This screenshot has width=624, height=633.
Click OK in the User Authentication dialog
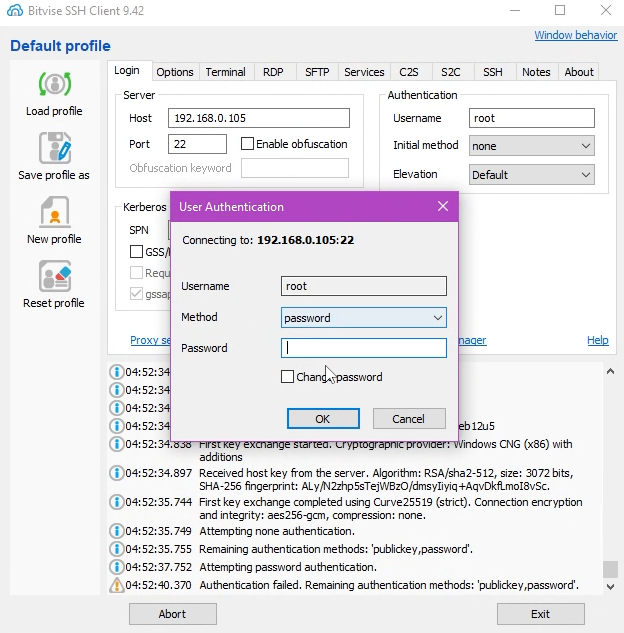[323, 419]
